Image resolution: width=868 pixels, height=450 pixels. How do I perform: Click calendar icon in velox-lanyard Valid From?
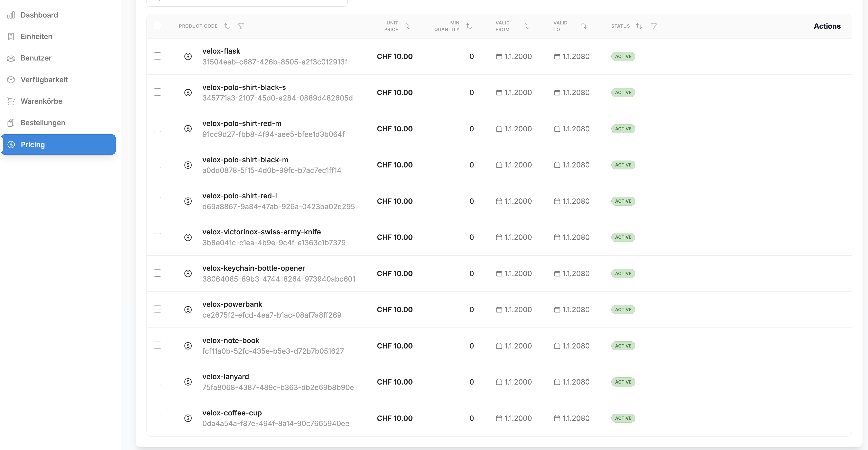point(499,382)
